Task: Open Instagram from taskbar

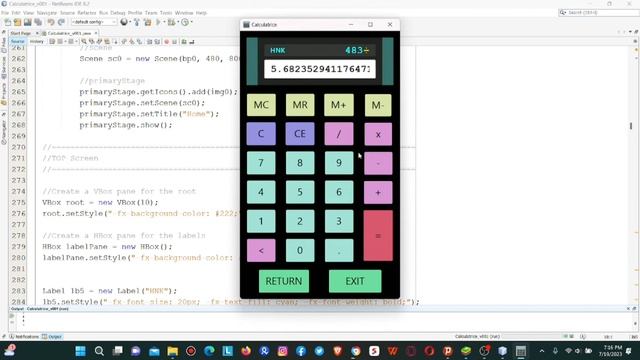Action: click(282, 351)
